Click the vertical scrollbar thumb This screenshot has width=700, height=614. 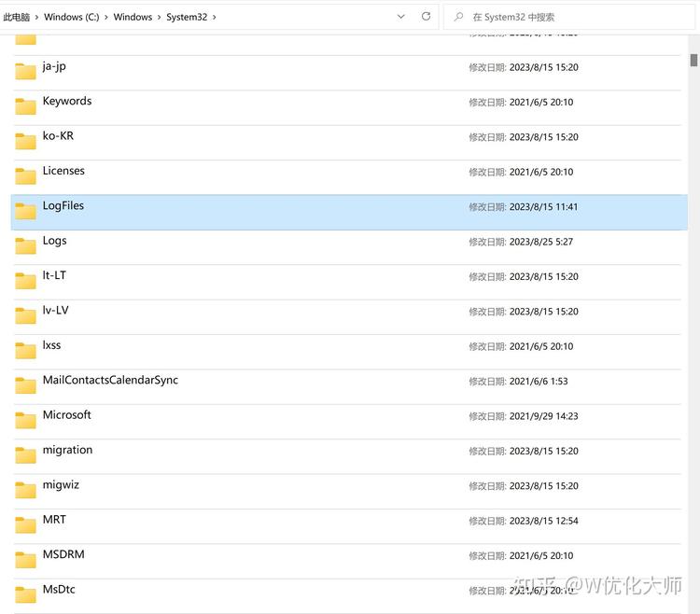693,60
